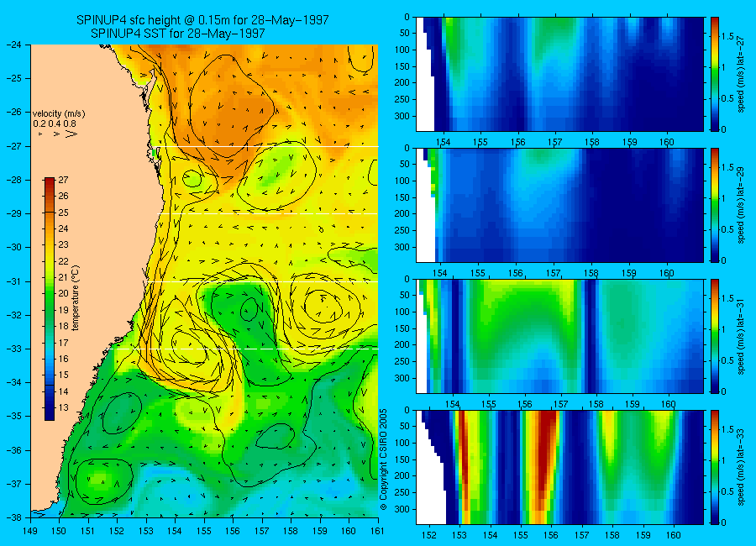Click the -27 latitude label on map axis
Screen dimensions: 756x546
[x=14, y=146]
